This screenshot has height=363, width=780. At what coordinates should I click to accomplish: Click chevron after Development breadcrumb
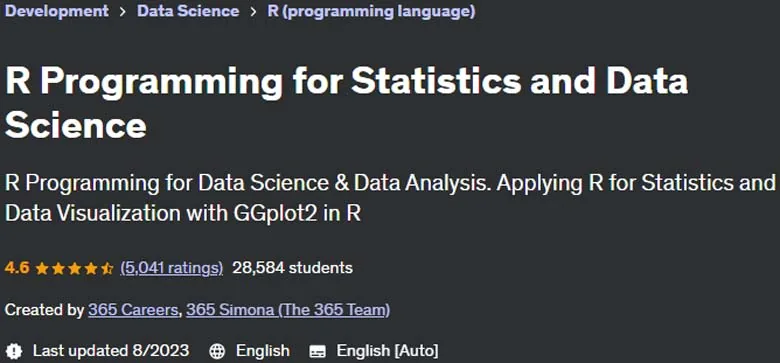pyautogui.click(x=123, y=11)
